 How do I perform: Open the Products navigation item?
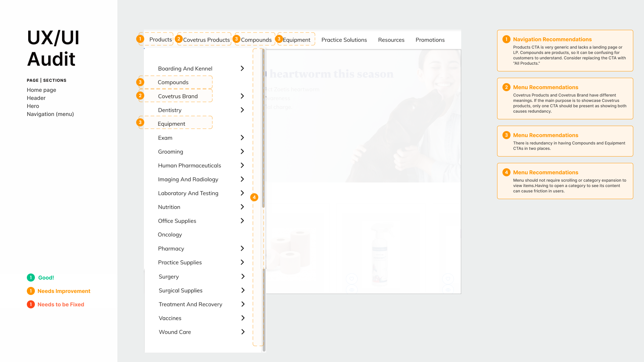160,40
